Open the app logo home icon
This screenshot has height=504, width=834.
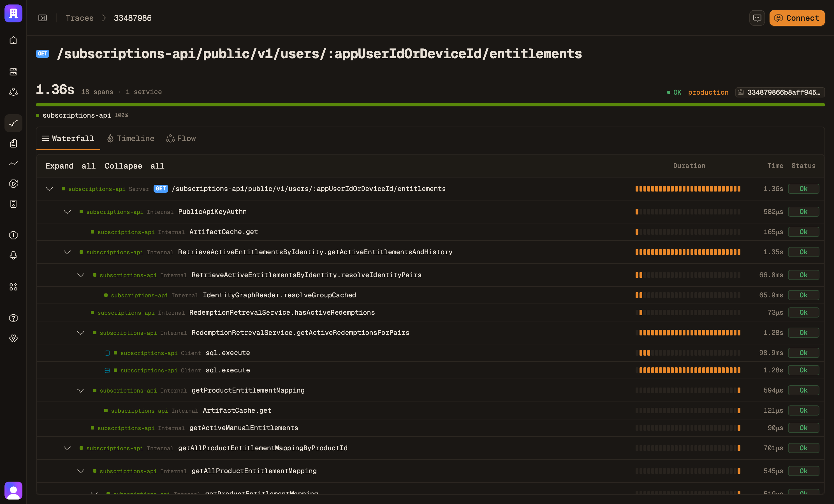(x=13, y=13)
